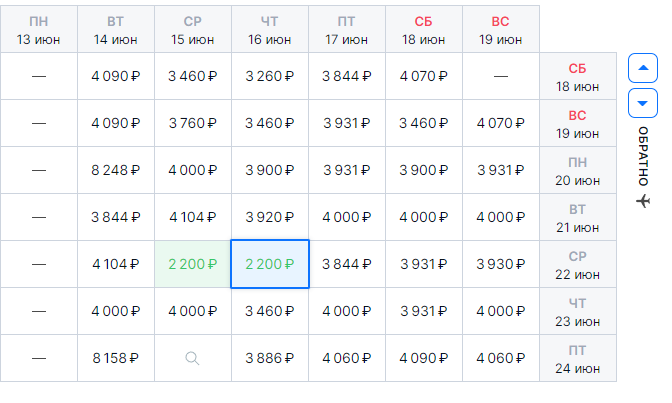Click the ВТ 14 июн column header
Screen dimensions: 672x403
[116, 30]
